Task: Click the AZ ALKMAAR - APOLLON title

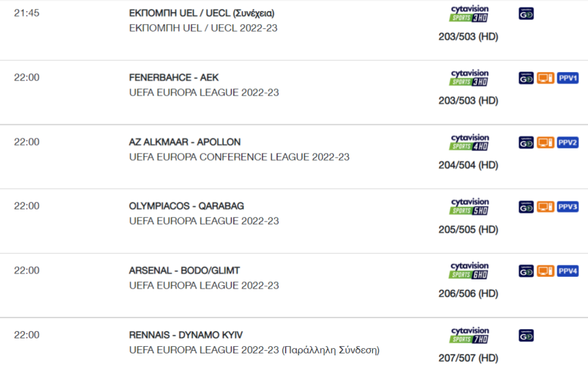Action: (185, 142)
